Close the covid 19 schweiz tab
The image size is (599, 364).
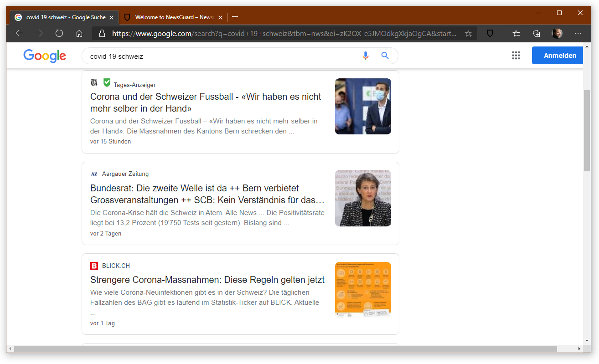click(x=111, y=17)
